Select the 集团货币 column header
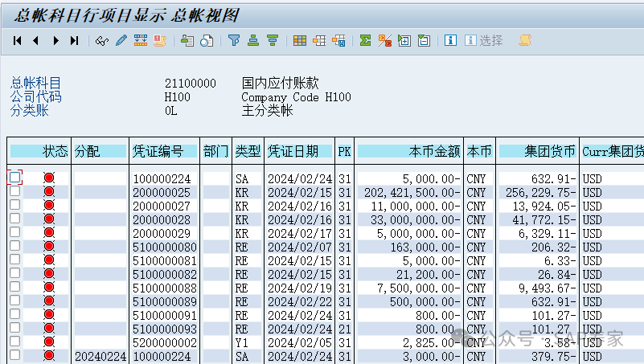This screenshot has height=364, width=644. pyautogui.click(x=537, y=151)
